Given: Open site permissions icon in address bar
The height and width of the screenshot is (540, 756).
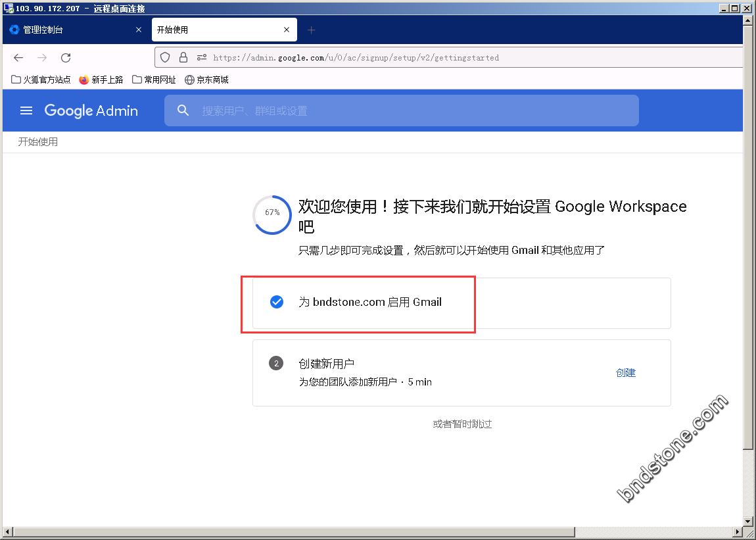Looking at the screenshot, I should 202,57.
